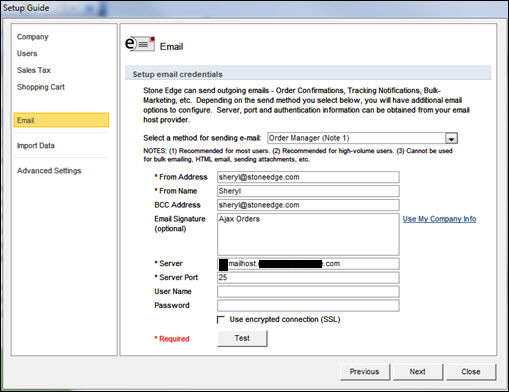This screenshot has height=392, width=509.
Task: Click the Order Manager (Note 1) combo box
Action: click(x=362, y=138)
